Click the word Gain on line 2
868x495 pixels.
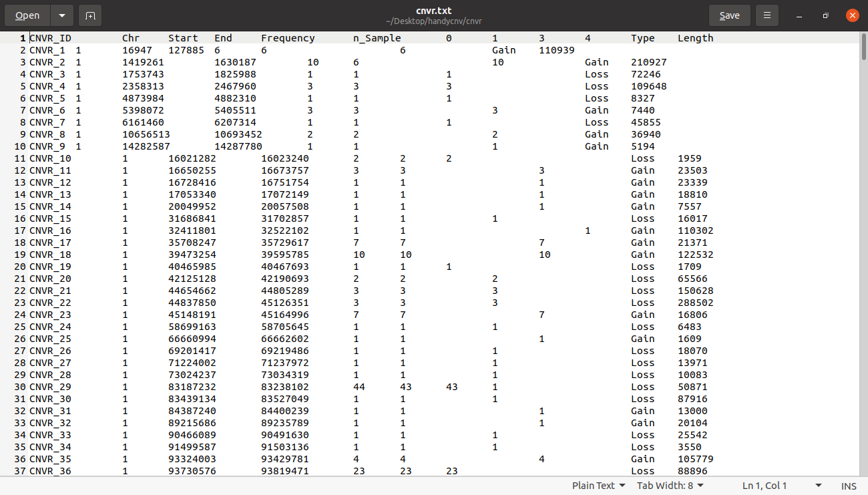click(503, 49)
